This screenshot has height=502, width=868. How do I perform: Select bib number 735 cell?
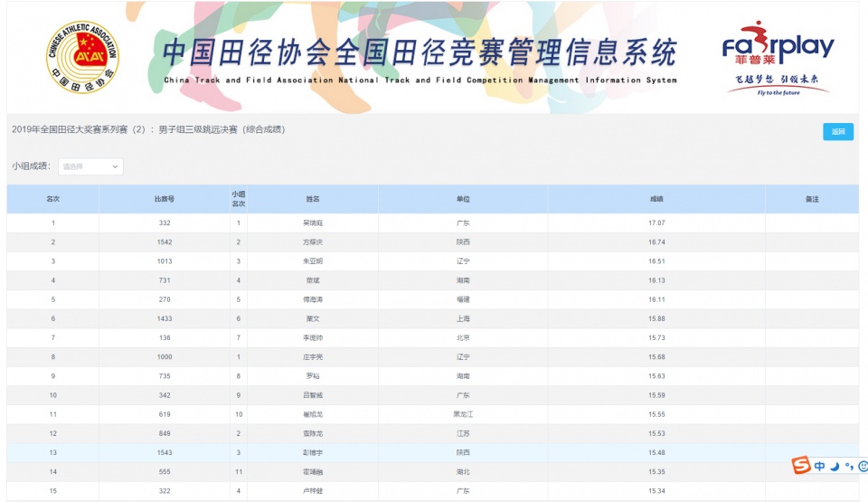165,375
